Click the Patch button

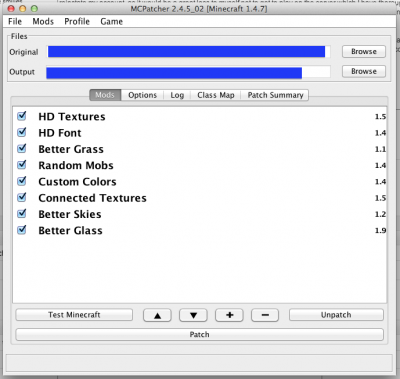199,335
